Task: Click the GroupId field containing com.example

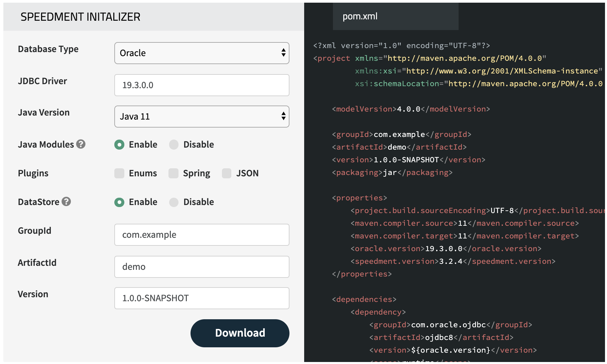Action: tap(202, 235)
